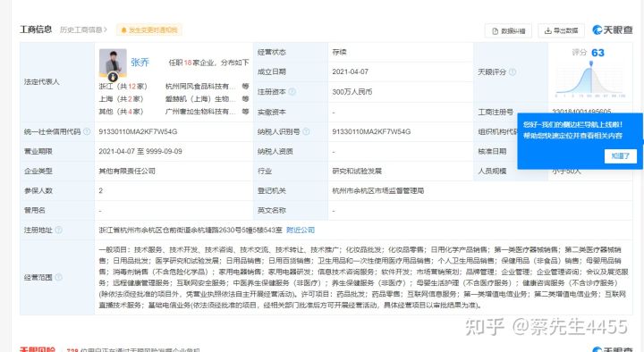
Task: Open the 广州…生物科技有… company link
Action: (x=200, y=112)
